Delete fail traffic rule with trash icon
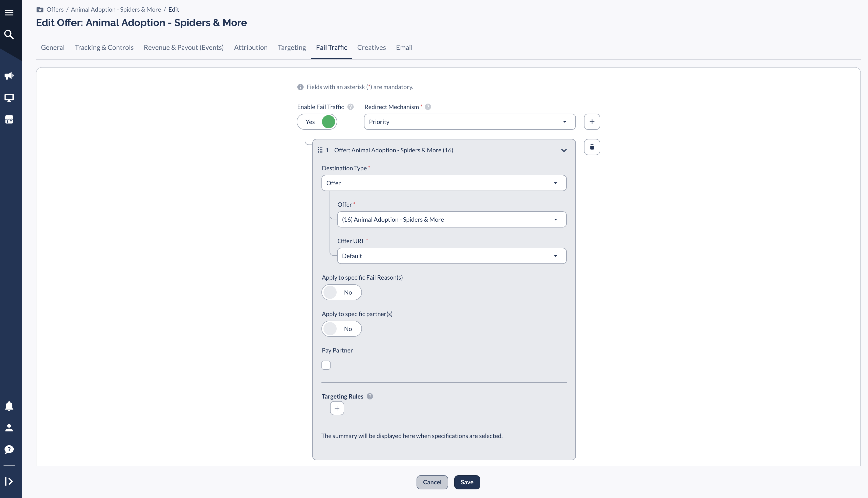868x498 pixels. [x=592, y=147]
